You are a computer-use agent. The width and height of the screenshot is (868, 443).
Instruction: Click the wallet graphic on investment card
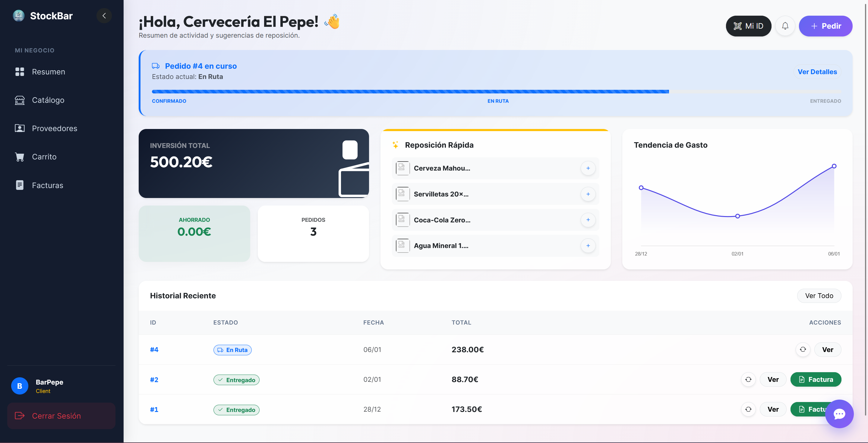(354, 168)
